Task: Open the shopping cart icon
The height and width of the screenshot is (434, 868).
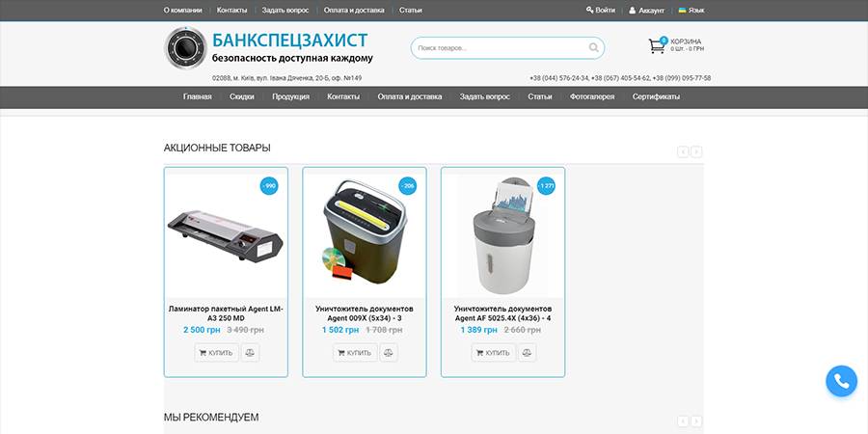Action: click(657, 45)
